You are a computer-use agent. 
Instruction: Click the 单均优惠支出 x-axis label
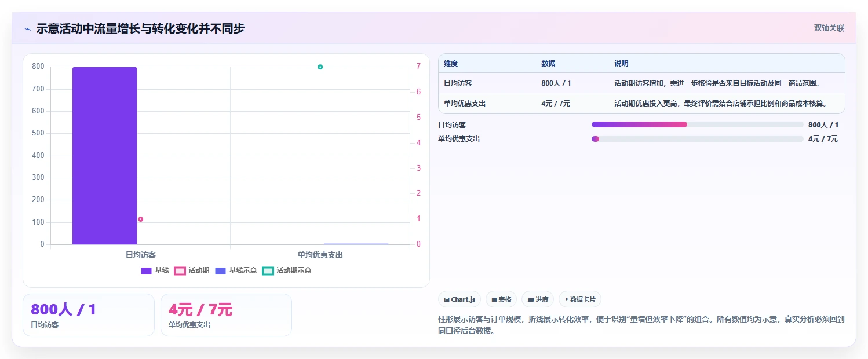(x=320, y=255)
